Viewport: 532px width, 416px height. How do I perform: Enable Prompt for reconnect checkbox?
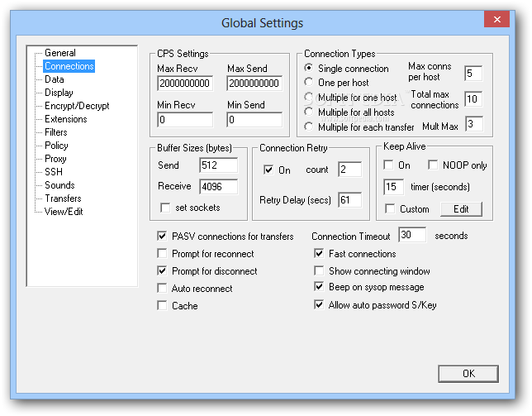(x=162, y=254)
